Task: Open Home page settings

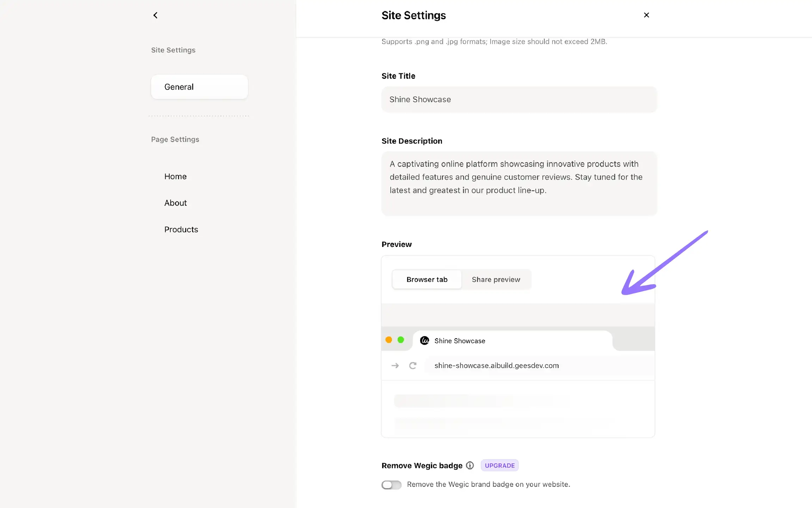Action: [176, 176]
